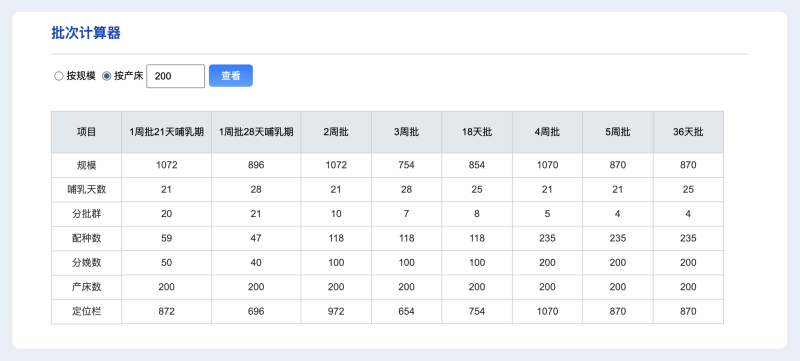Click 规模 value 896 under 1周批28天哺乳期

256,165
